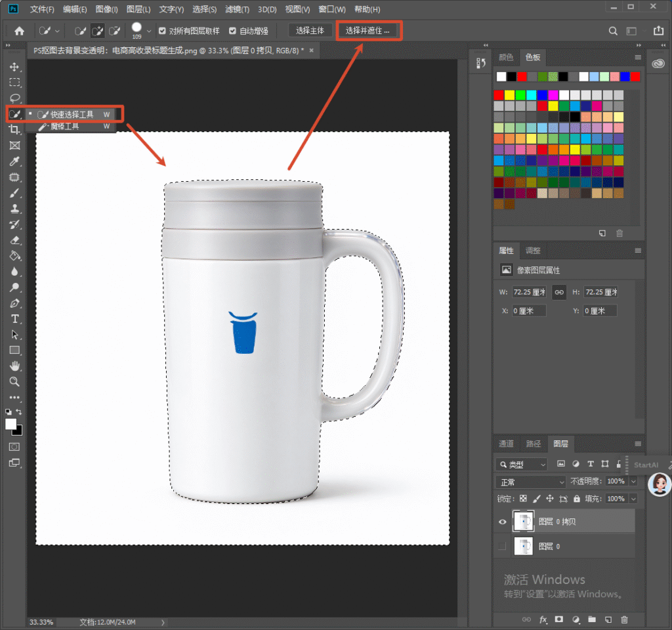The height and width of the screenshot is (630, 672).
Task: Click Subtract from selection brush mode
Action: point(114,31)
